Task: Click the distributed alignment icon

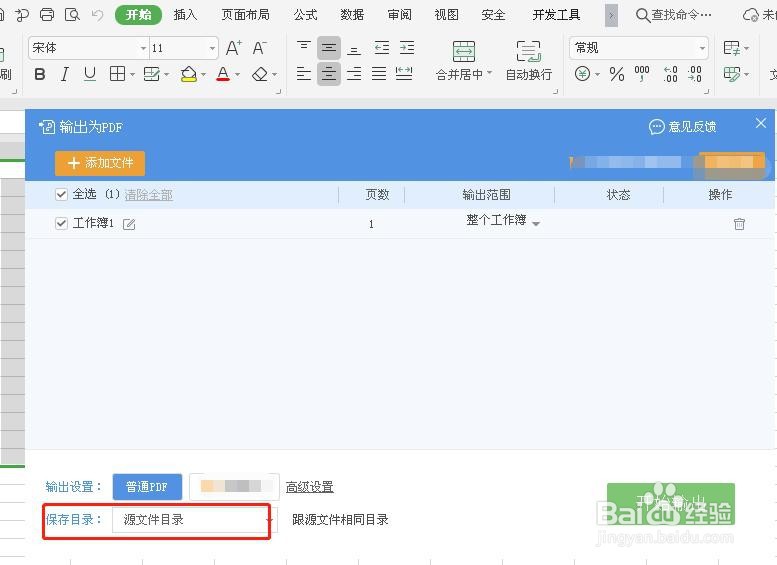Action: pos(404,74)
